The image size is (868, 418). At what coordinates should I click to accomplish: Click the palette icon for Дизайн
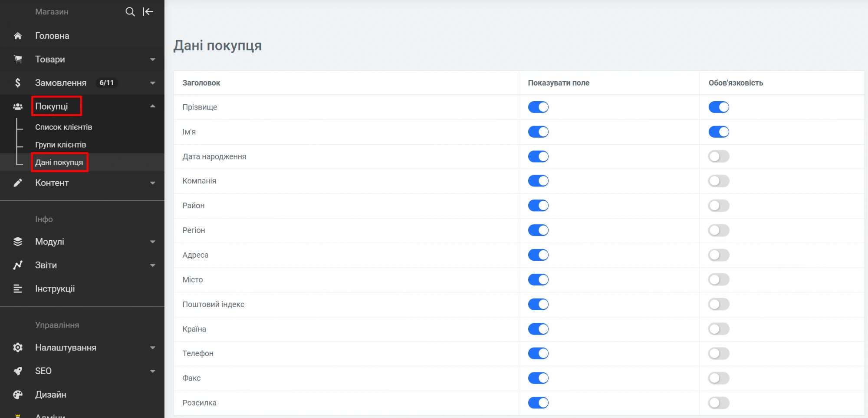[x=18, y=395]
